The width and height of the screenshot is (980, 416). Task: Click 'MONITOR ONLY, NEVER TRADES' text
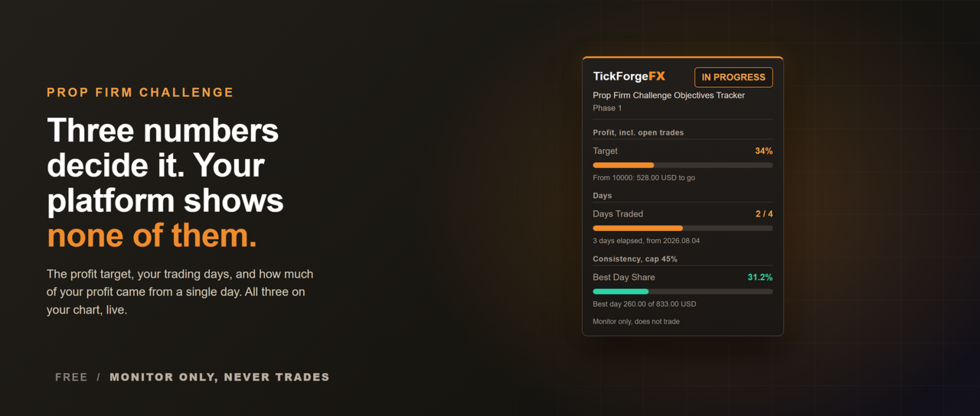220,377
